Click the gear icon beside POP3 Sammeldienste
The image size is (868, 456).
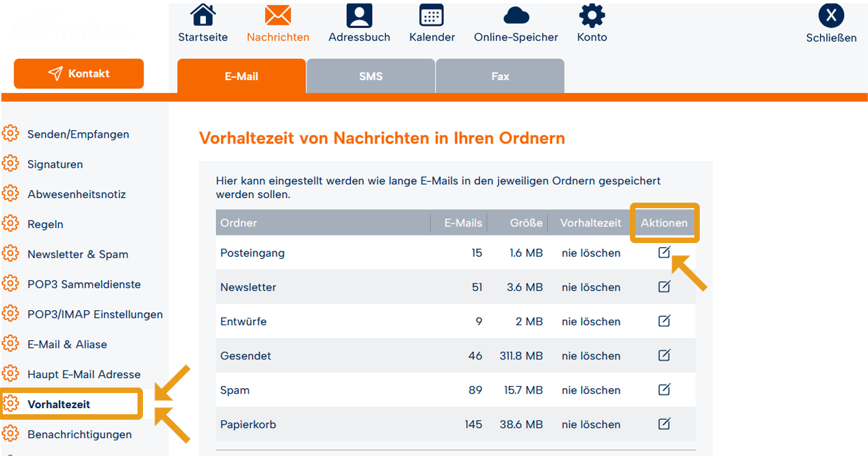point(10,283)
